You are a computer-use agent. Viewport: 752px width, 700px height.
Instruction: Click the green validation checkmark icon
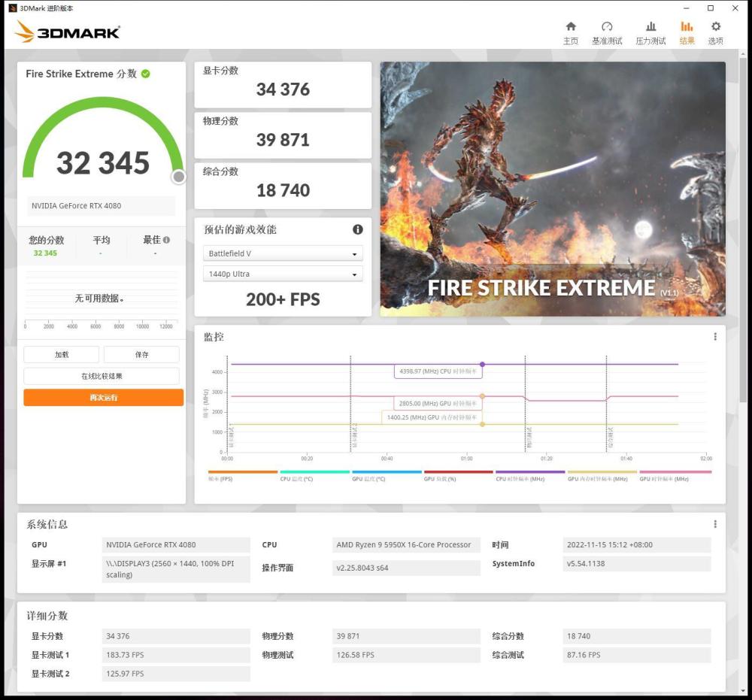146,74
